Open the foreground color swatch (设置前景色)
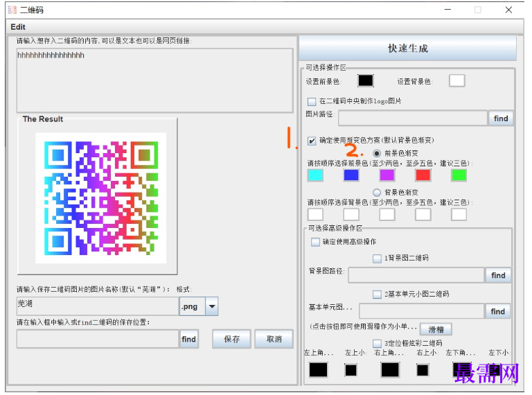Image resolution: width=532 pixels, height=395 pixels. pos(366,81)
